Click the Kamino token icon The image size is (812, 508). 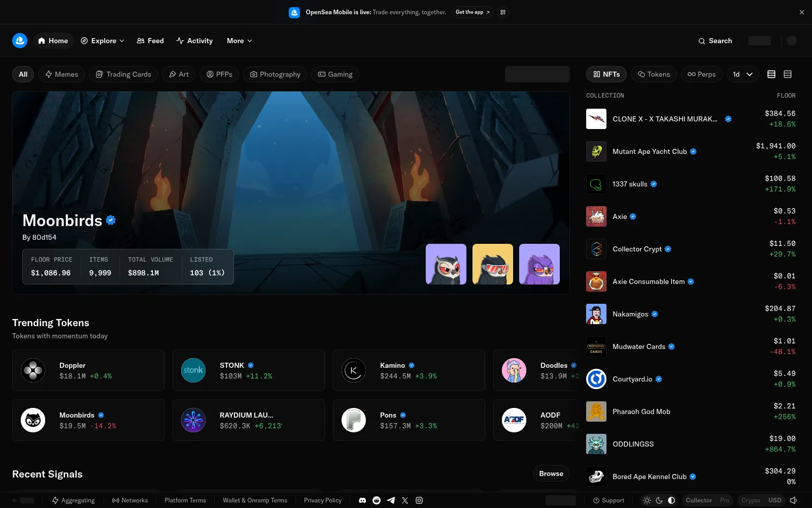point(354,370)
